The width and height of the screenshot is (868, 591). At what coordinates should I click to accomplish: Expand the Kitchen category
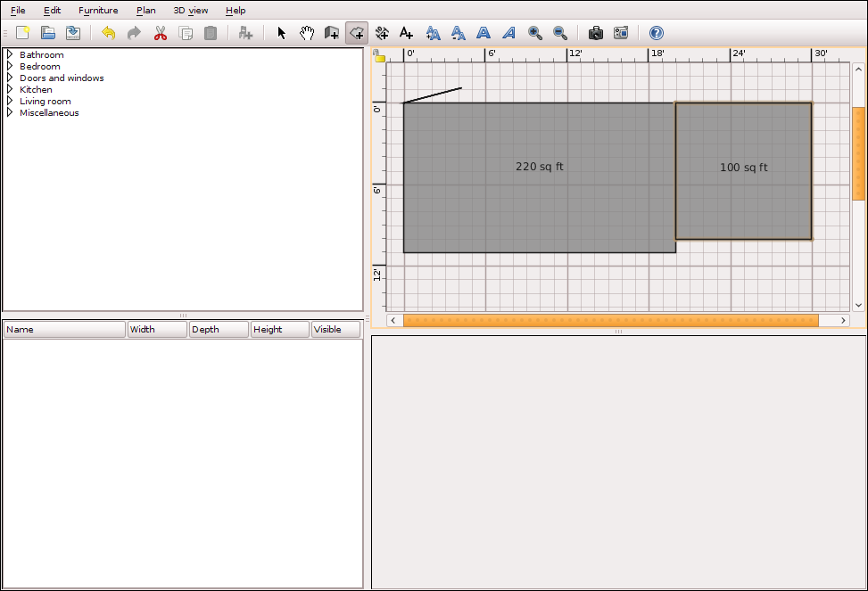tap(10, 89)
